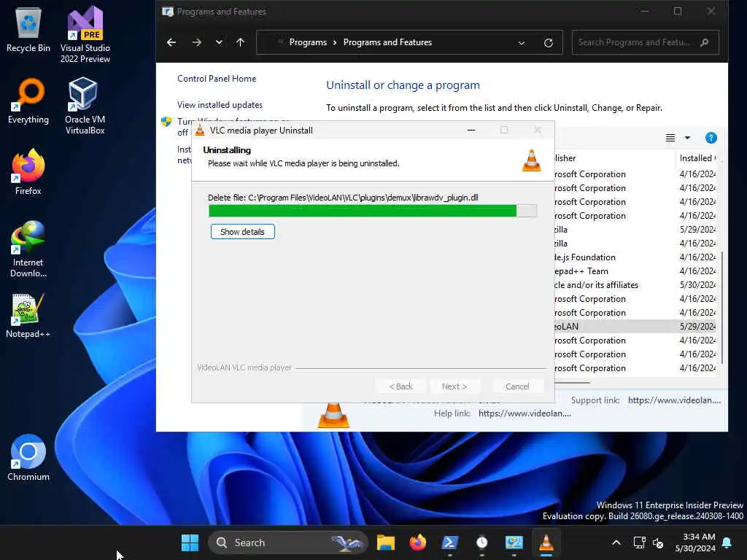Open View installed updates link
This screenshot has height=560, width=747.
pos(220,105)
